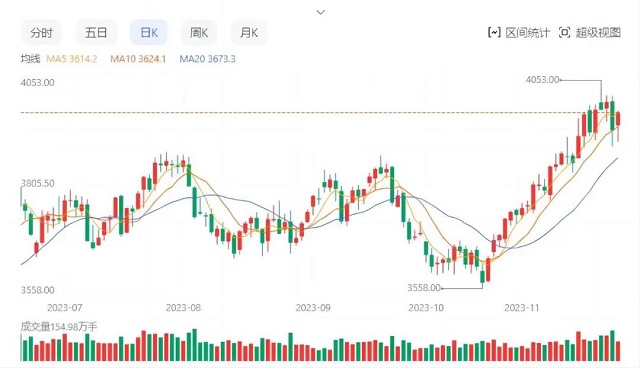Click the MA10 3624.1 indicator label
Screen dimensions: 640x368
pos(138,59)
